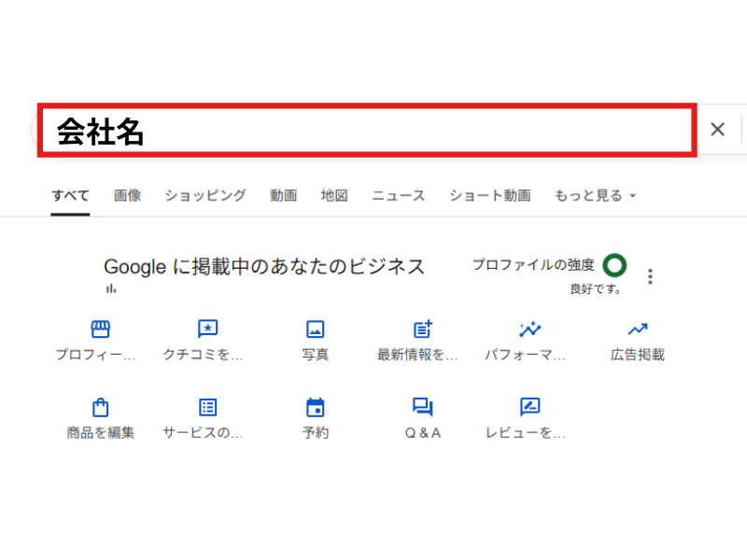
Task: Switch to the 画像 tab
Action: [127, 195]
